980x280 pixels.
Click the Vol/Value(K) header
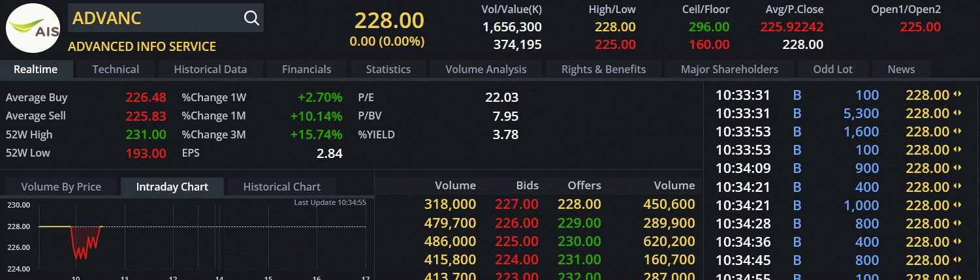pyautogui.click(x=511, y=9)
